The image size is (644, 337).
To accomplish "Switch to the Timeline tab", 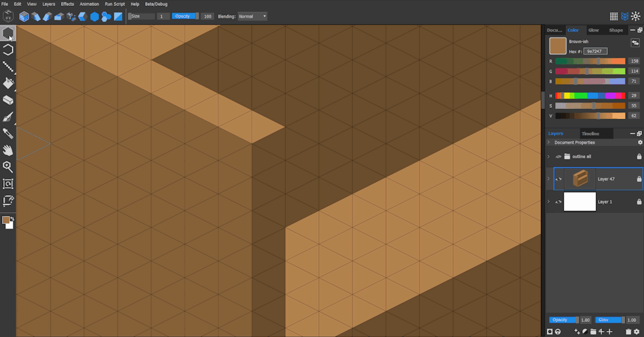I will pos(590,133).
